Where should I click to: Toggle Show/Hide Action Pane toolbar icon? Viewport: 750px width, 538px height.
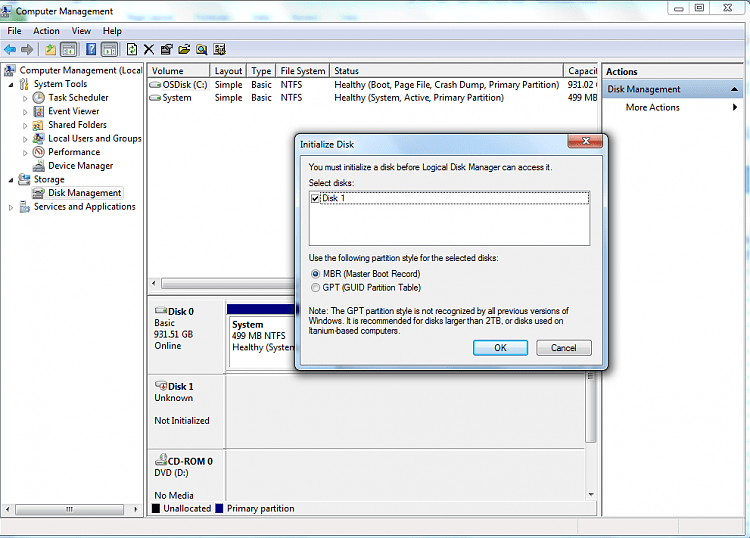click(110, 49)
